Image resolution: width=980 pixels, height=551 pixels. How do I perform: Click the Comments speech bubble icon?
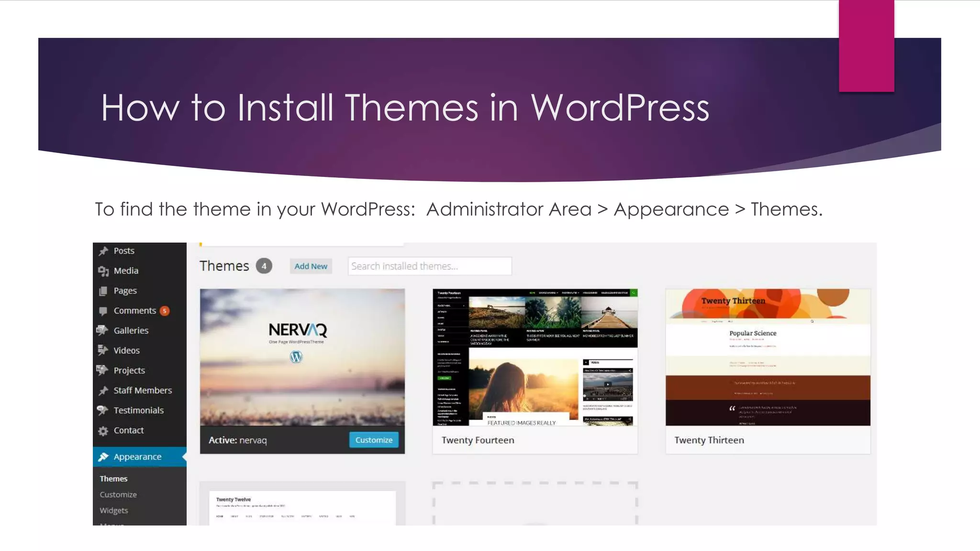103,311
